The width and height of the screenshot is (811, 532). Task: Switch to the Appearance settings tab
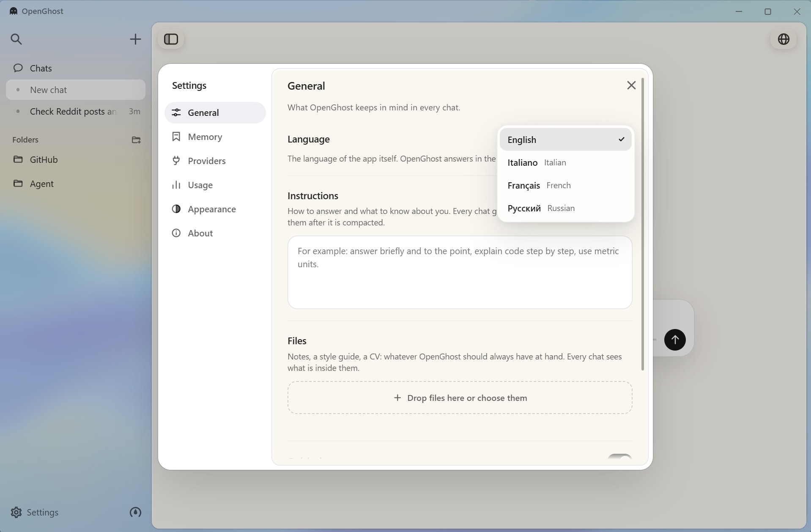215,209
